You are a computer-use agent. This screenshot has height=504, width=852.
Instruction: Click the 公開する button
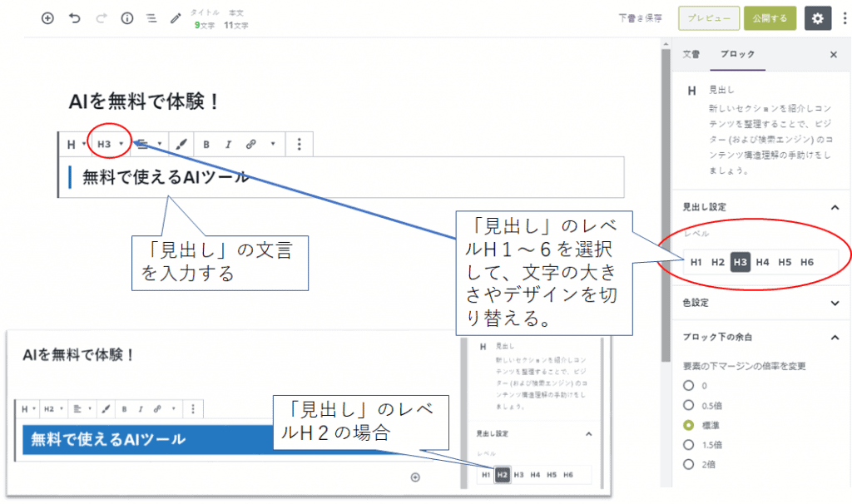pos(770,18)
